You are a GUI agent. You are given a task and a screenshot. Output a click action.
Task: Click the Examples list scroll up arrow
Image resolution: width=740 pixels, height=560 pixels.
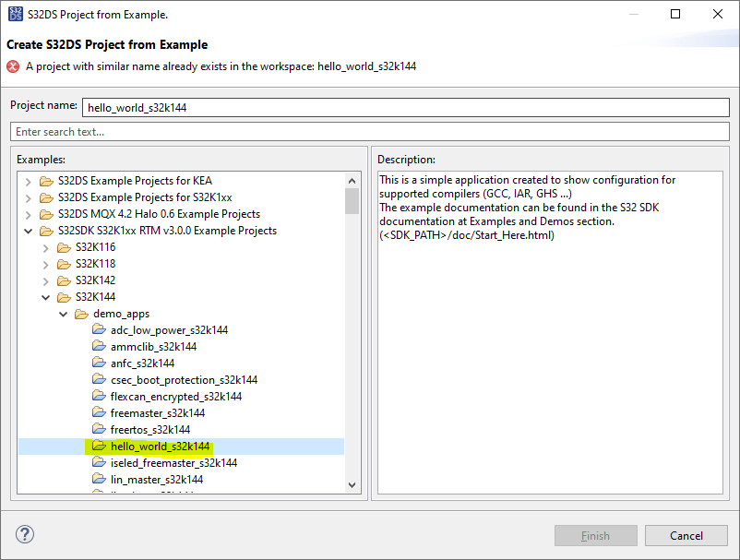point(352,181)
